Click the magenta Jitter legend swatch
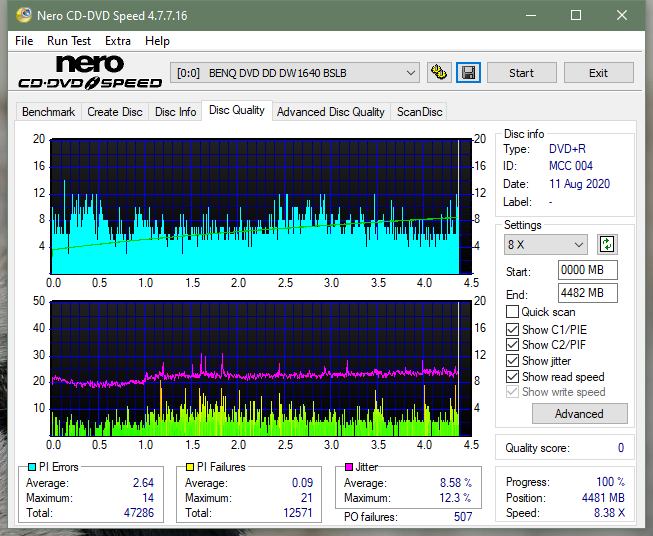This screenshot has width=653, height=536. [349, 467]
